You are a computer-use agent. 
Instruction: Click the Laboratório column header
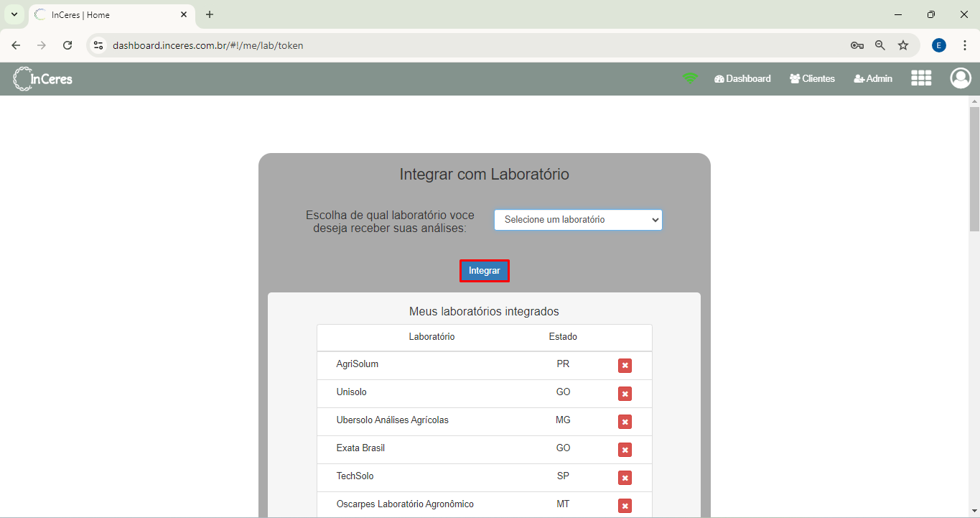click(431, 337)
